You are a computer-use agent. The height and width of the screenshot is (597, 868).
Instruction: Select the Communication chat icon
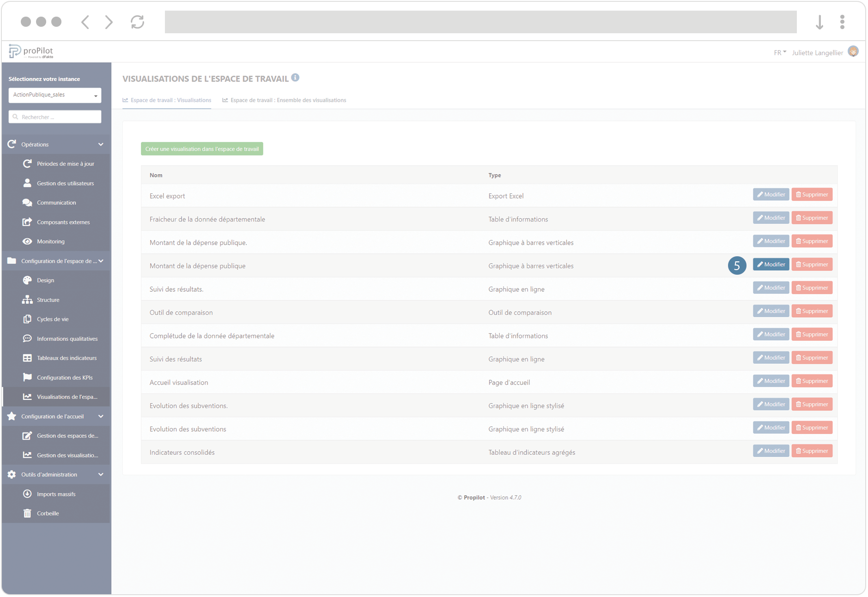(28, 202)
